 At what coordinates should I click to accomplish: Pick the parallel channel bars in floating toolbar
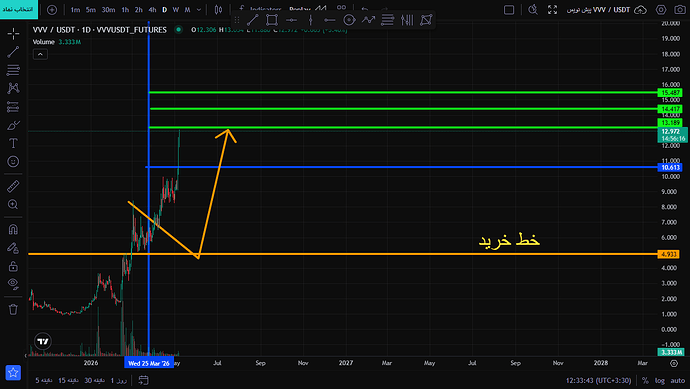pos(407,20)
